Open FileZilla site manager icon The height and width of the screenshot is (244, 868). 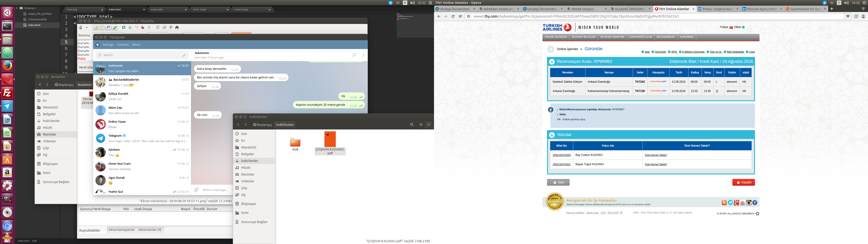pyautogui.click(x=80, y=28)
